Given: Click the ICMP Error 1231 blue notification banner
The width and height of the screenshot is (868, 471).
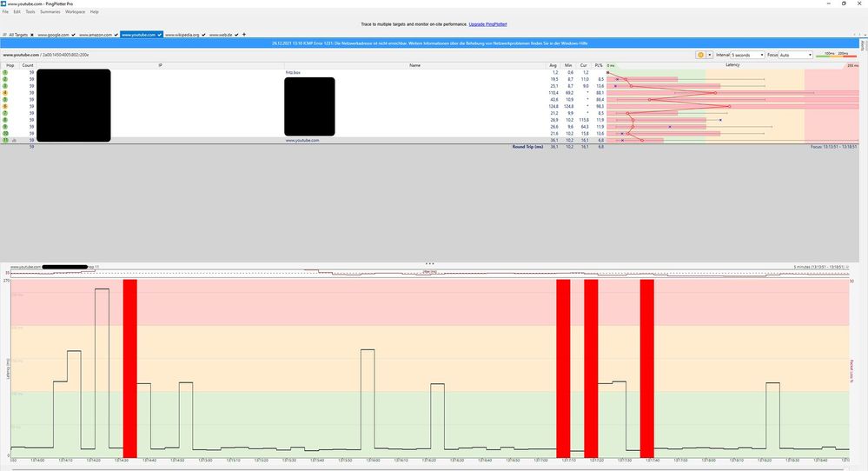Looking at the screenshot, I should pyautogui.click(x=429, y=43).
